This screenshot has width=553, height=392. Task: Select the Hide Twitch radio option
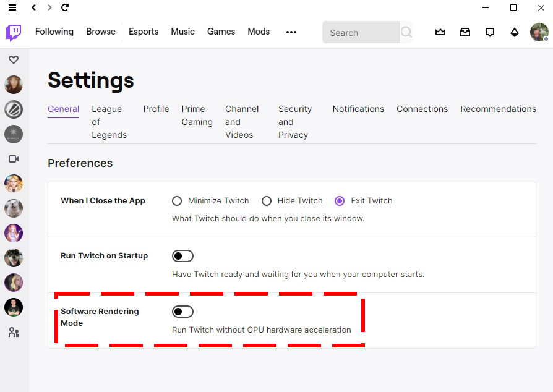[266, 201]
